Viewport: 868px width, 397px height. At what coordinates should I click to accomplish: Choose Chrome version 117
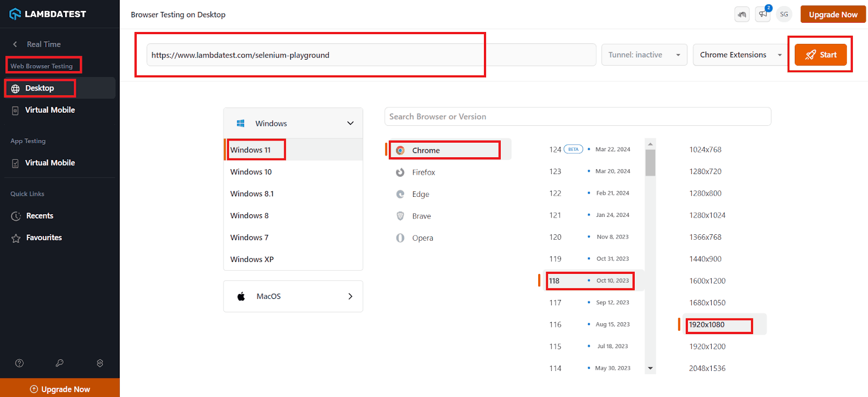590,303
